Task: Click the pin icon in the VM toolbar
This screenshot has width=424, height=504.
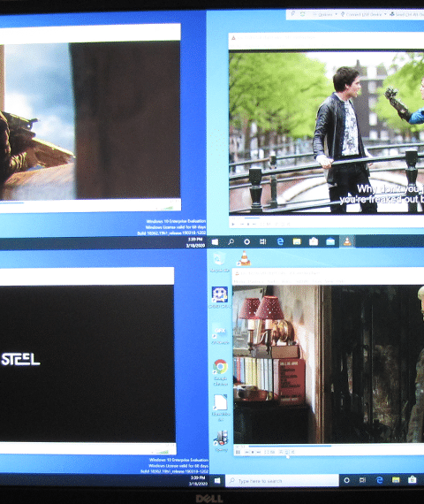Action: tap(293, 14)
